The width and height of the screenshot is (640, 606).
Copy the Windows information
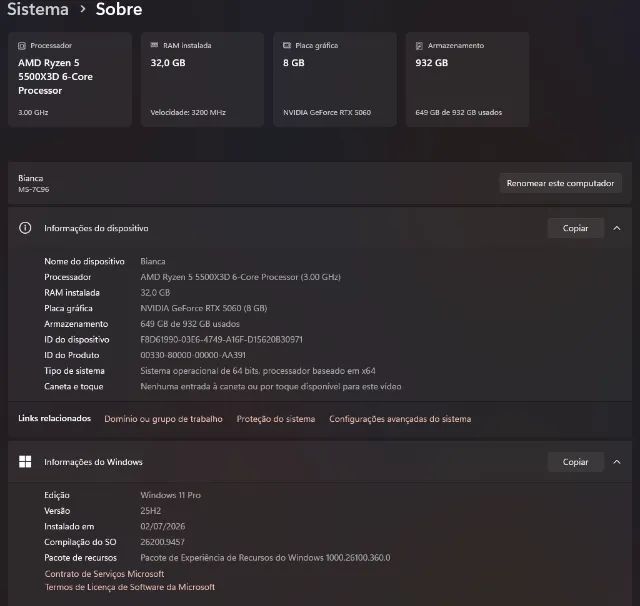point(576,462)
